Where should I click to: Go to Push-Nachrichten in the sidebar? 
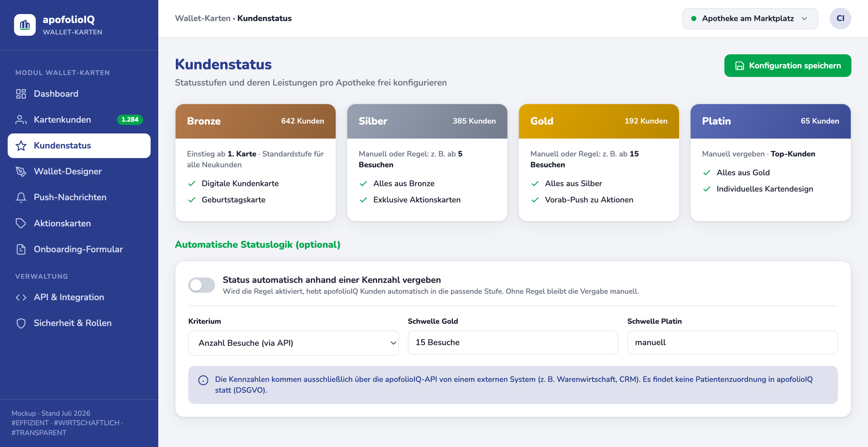click(79, 197)
